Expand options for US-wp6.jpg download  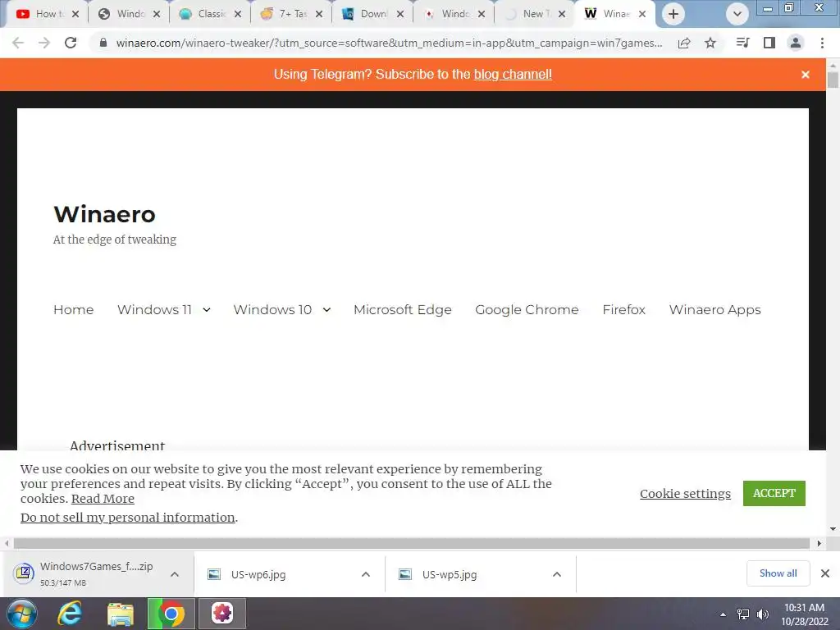click(366, 574)
